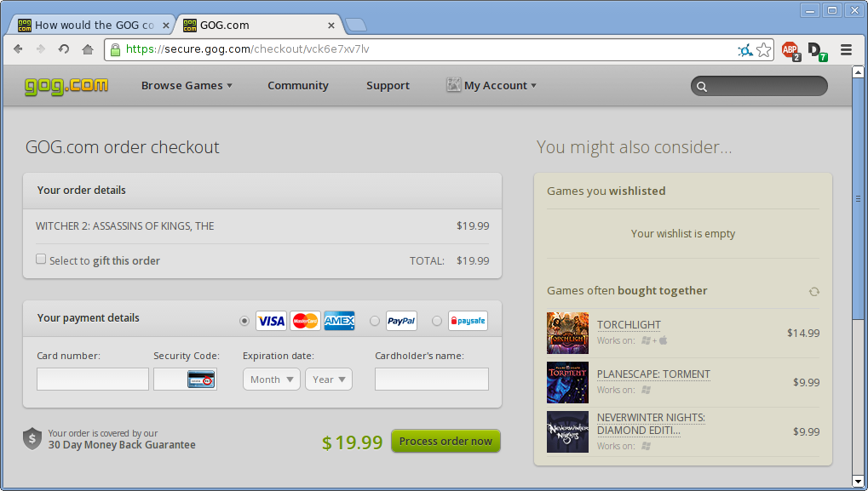Click the search magnifier icon
The height and width of the screenshot is (491, 868).
coord(701,86)
